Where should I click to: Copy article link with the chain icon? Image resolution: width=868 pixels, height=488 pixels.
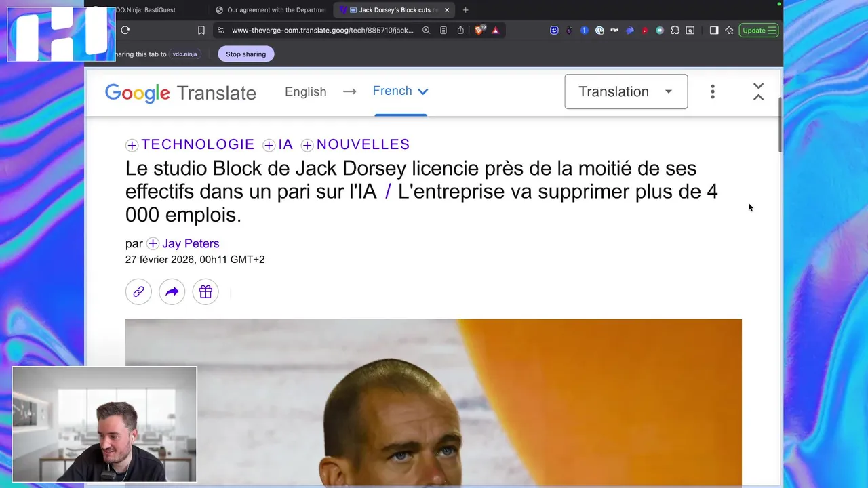click(x=138, y=291)
